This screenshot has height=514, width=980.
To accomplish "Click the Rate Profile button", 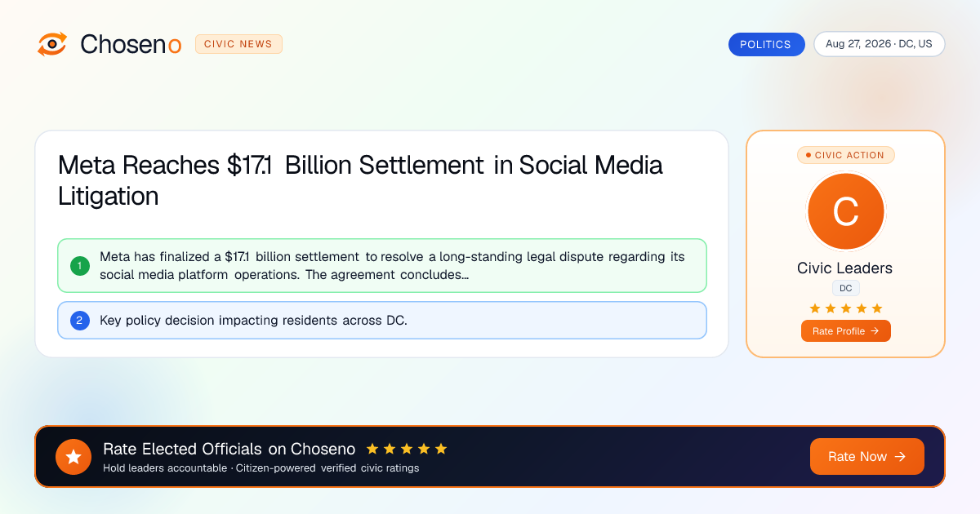I will coord(846,330).
